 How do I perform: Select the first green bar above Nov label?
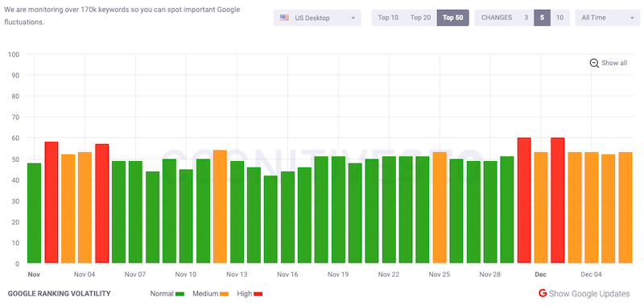(x=35, y=213)
